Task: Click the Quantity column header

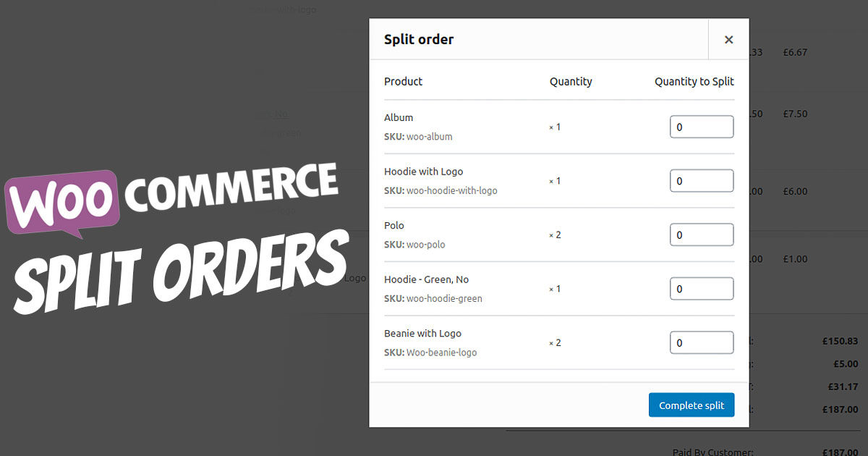Action: (x=571, y=81)
